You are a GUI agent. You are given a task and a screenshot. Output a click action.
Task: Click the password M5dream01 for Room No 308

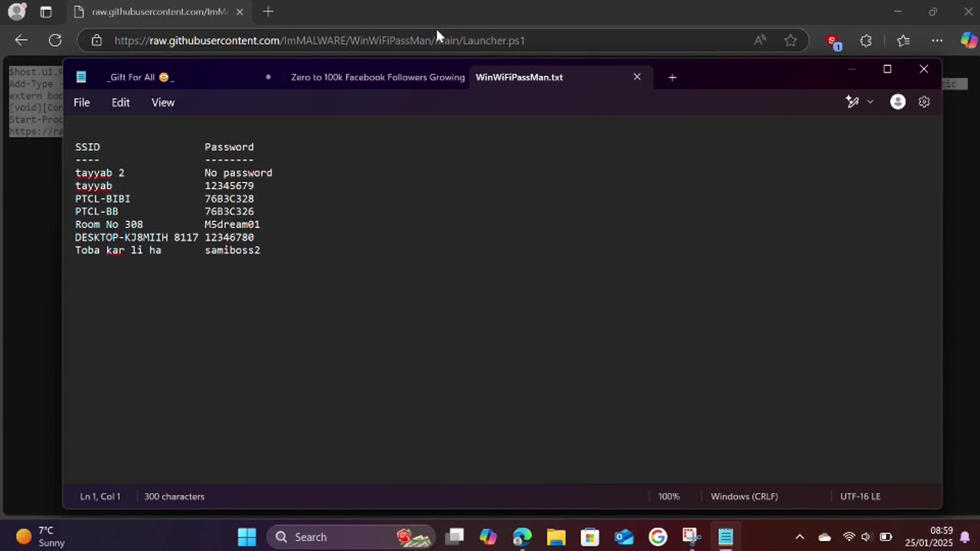(232, 224)
